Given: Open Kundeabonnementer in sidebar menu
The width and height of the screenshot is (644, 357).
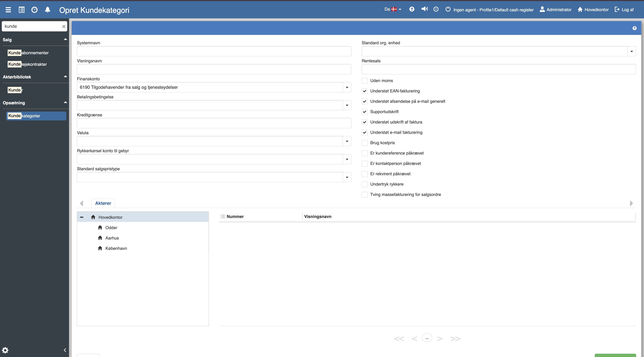Looking at the screenshot, I should (x=28, y=53).
